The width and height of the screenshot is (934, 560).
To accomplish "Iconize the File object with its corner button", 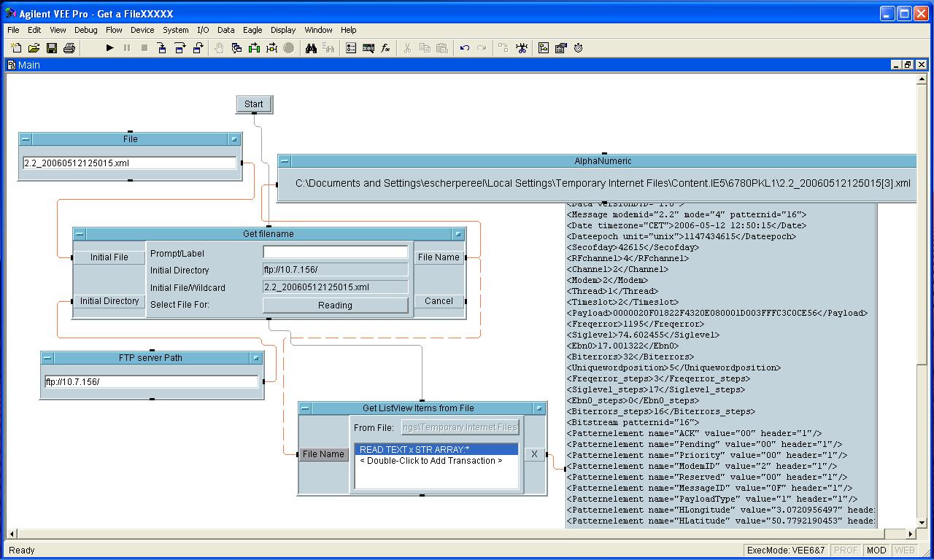I will click(234, 139).
